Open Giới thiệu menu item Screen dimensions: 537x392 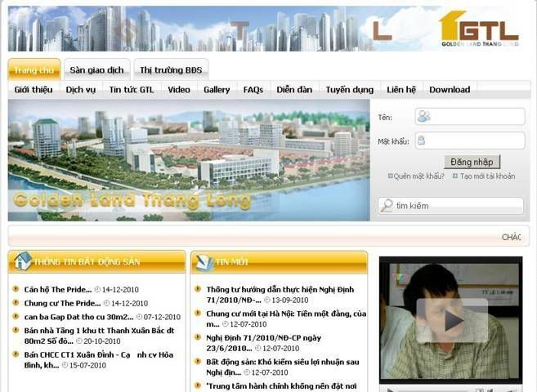34,90
